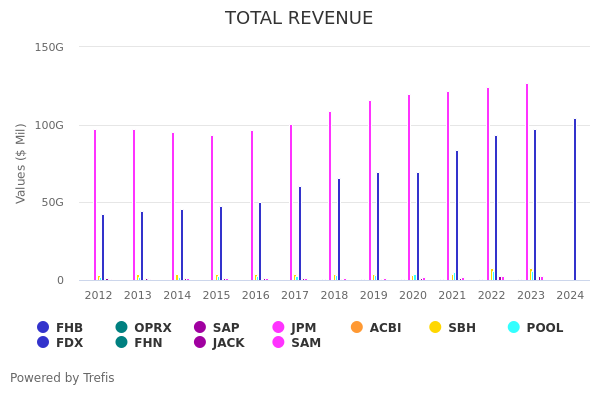Click the 150G y-axis tick label
The width and height of the screenshot is (600, 400).
pos(49,47)
